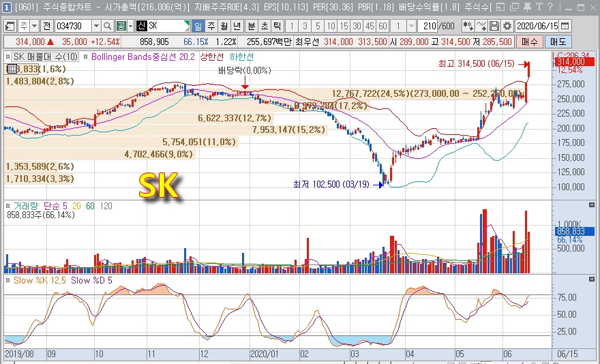Viewport: 600px width, 364px height.
Task: Select second chart 초 period
Action: pyautogui.click(x=265, y=26)
